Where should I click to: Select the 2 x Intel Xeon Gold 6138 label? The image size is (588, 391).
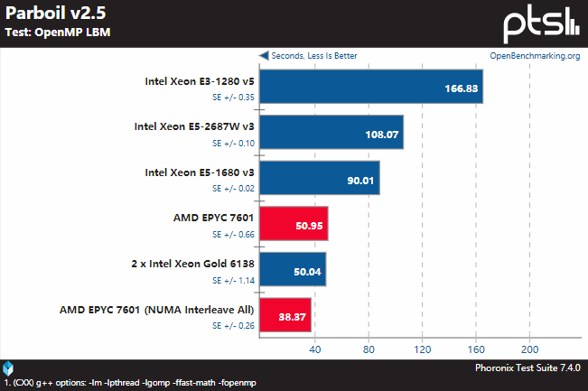pyautogui.click(x=192, y=264)
